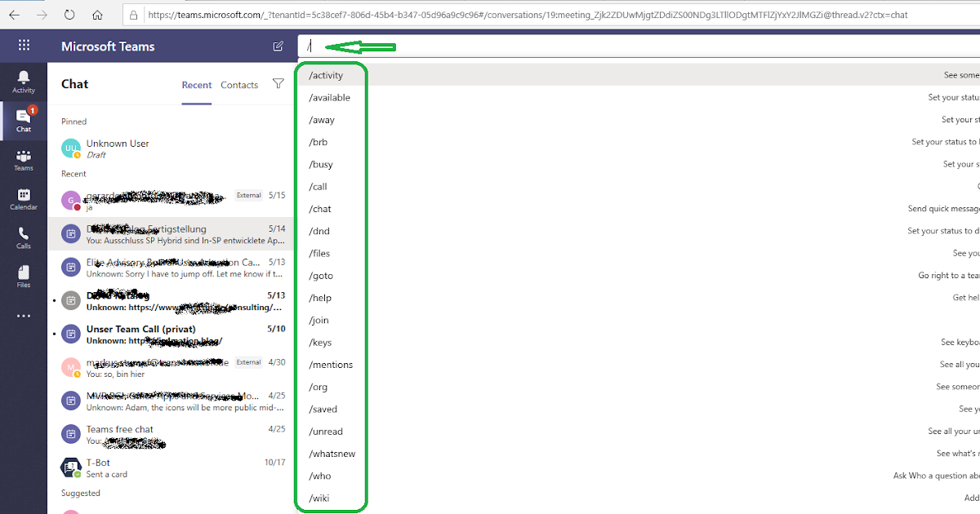Open the Teams section from the left rail

(x=24, y=160)
